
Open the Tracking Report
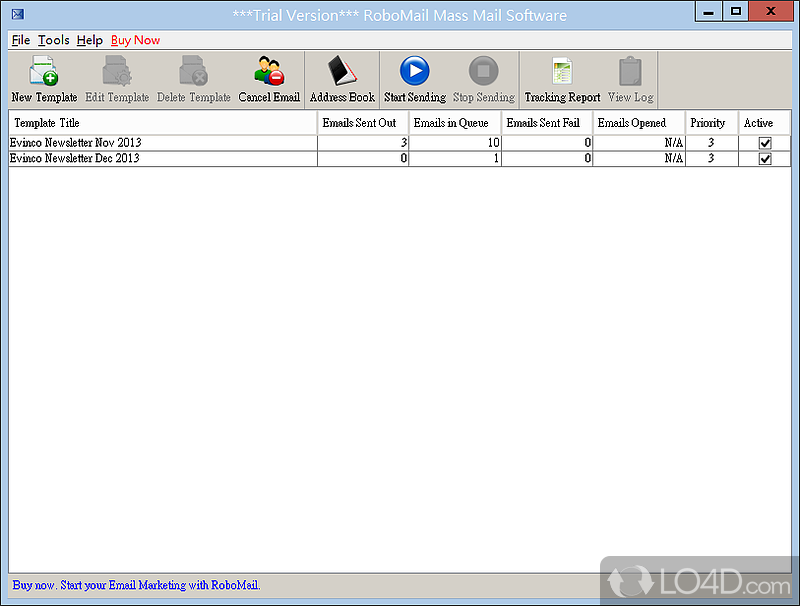coord(562,72)
